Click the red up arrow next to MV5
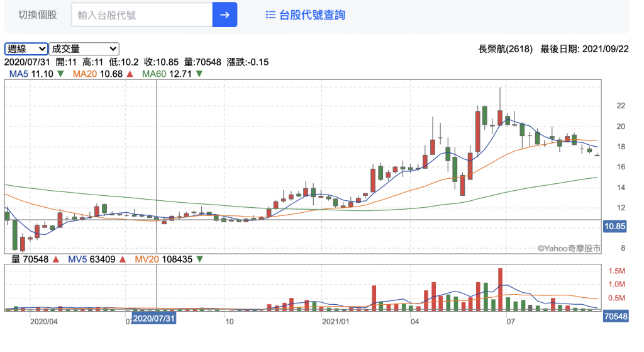This screenshot has height=352, width=644. tap(123, 259)
